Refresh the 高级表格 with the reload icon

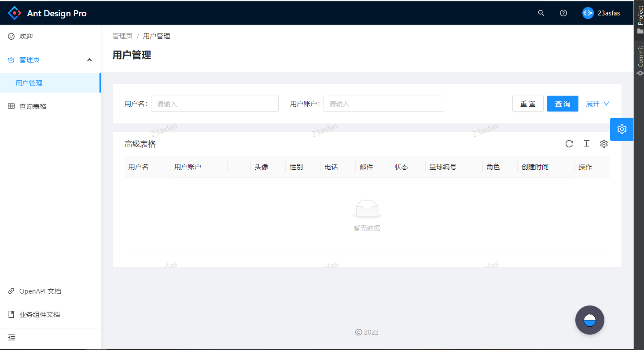pos(569,144)
